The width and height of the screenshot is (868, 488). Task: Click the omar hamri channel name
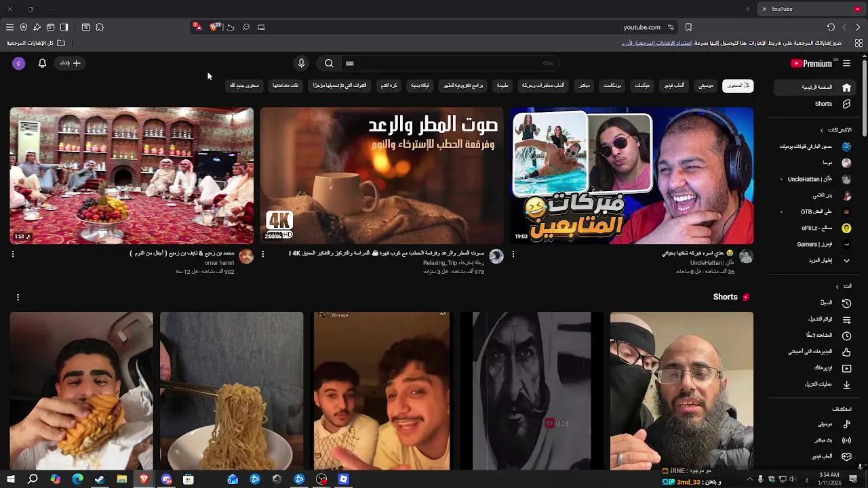pyautogui.click(x=219, y=263)
